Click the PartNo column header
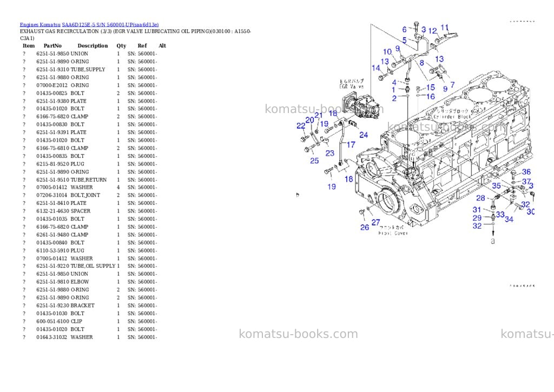 pyautogui.click(x=52, y=46)
